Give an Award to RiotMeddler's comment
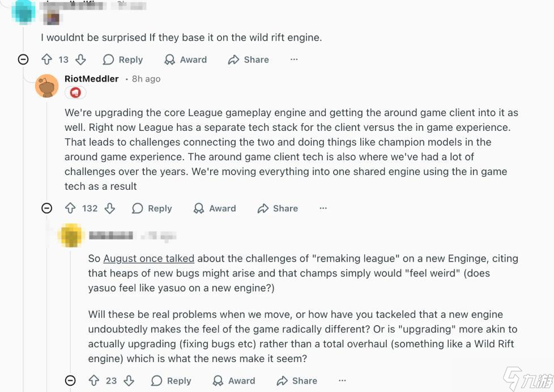This screenshot has width=554, height=392. point(215,208)
